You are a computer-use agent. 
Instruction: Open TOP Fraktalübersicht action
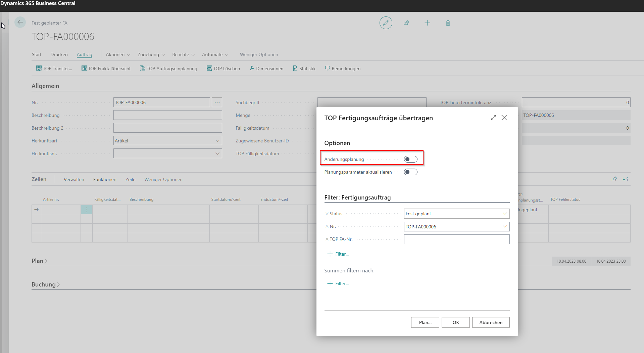[x=106, y=69]
